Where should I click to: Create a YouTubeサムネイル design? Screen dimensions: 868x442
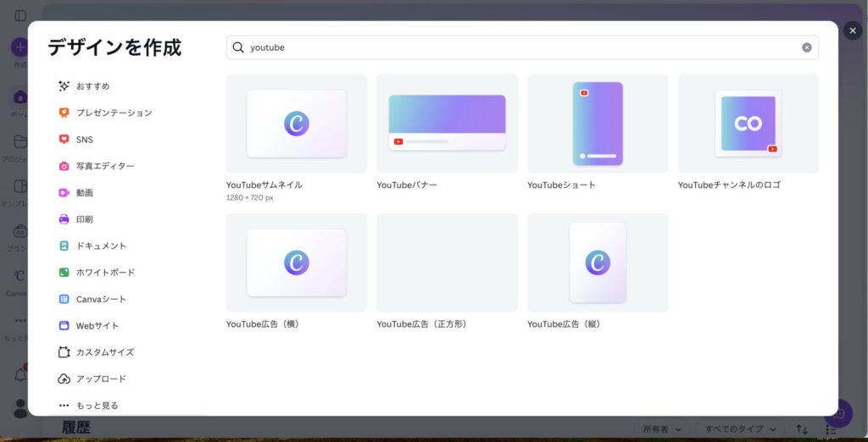pos(296,124)
